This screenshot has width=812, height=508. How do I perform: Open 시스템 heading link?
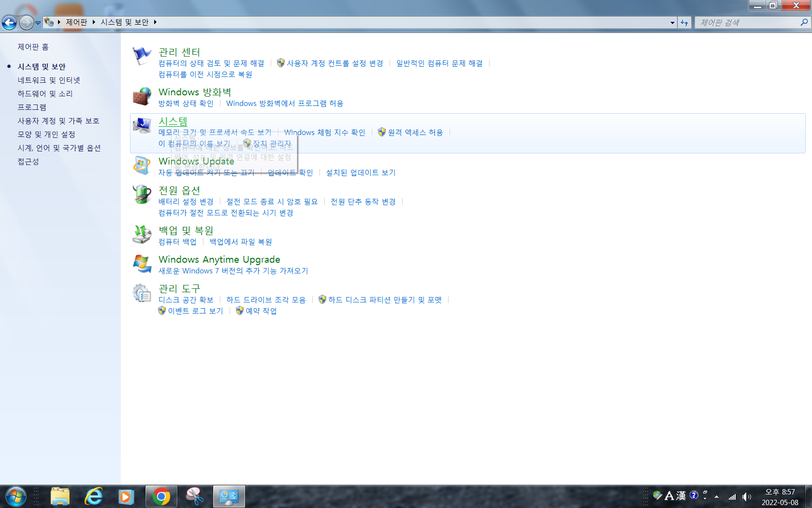click(x=173, y=121)
